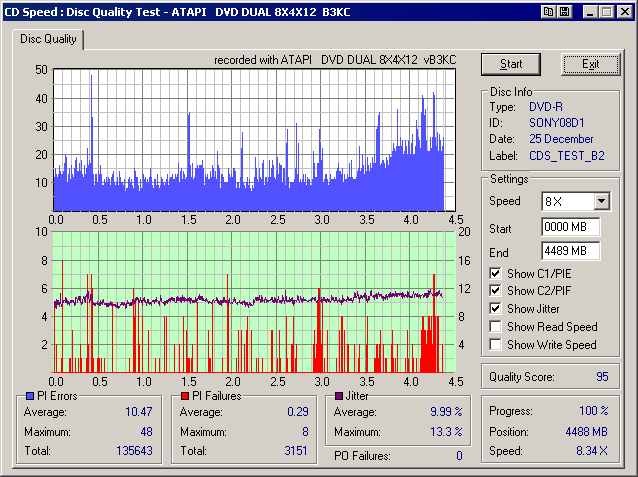The image size is (638, 477).
Task: Click the Start field containing 0000 MB
Action: (570, 227)
